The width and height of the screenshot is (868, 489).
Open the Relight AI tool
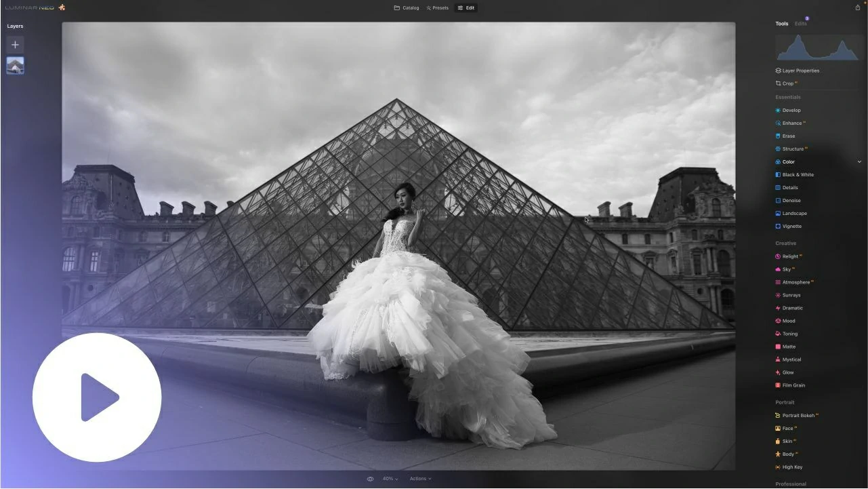click(790, 256)
